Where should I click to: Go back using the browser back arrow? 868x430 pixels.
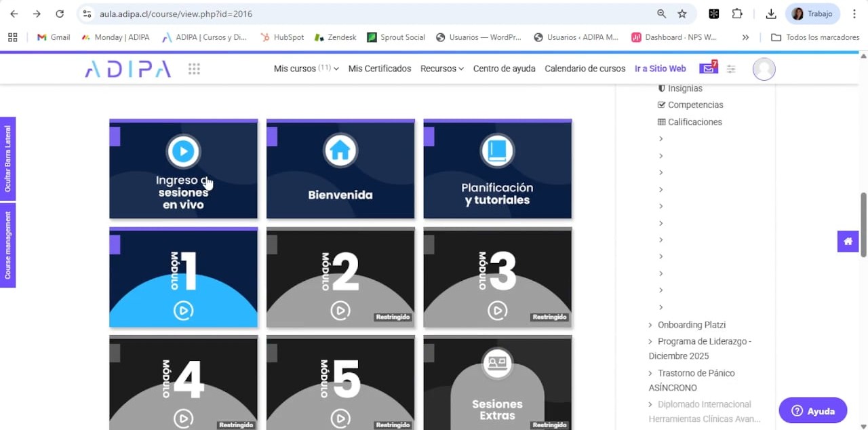14,14
